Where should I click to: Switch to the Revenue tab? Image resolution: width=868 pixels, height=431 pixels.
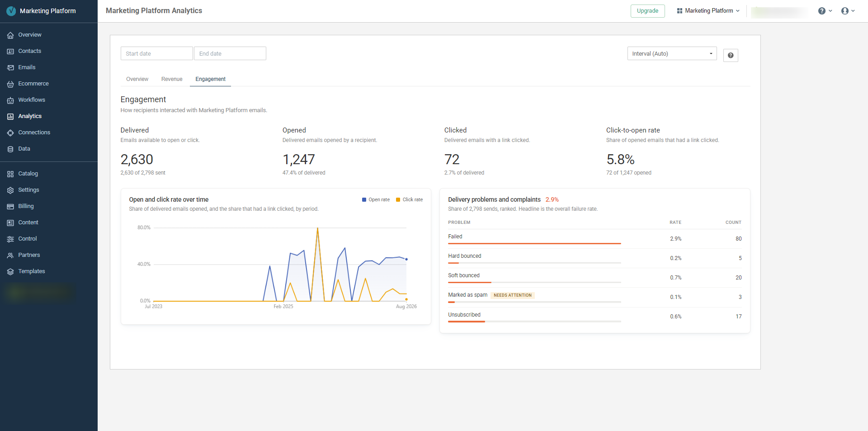(x=172, y=79)
